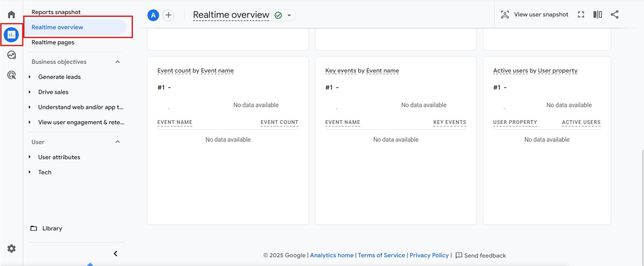Open the Home icon in left rail
The image size is (644, 266).
tap(11, 14)
